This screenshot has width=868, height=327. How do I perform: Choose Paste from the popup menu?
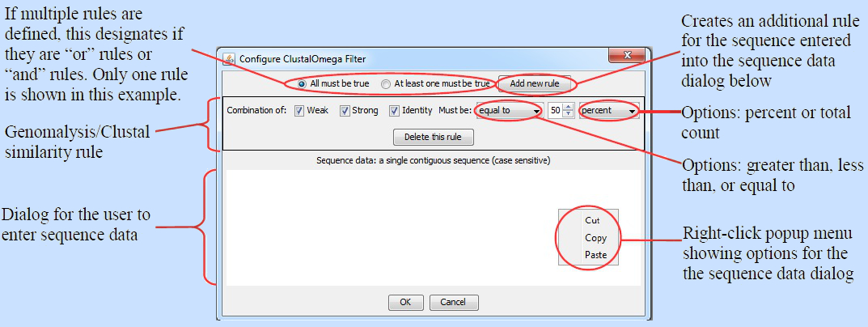tap(595, 255)
